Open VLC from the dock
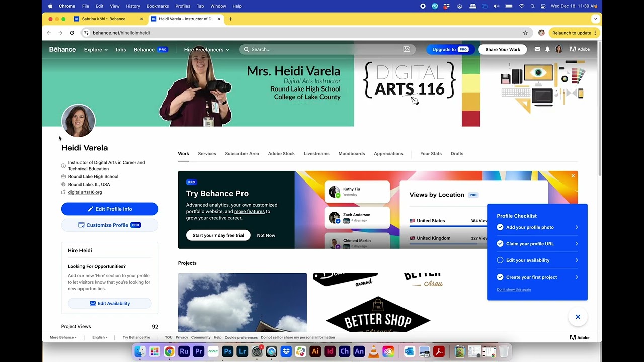Screen dimensions: 644x362 tap(374, 351)
